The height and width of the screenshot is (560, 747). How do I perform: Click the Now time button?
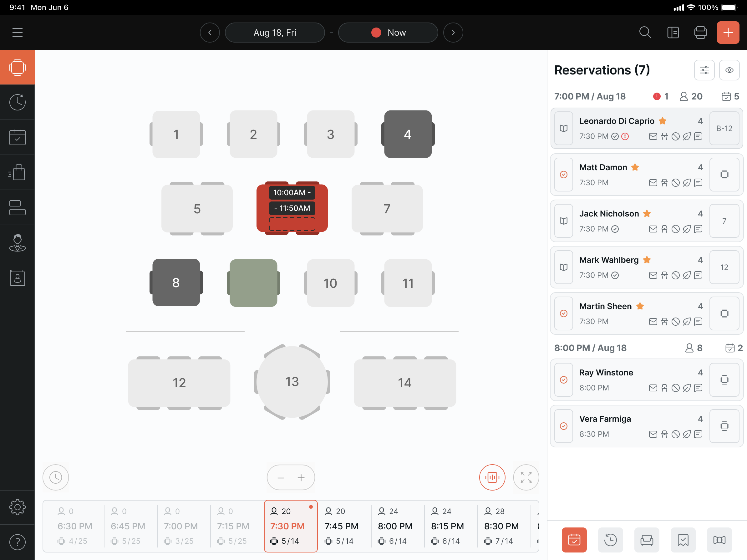click(388, 33)
